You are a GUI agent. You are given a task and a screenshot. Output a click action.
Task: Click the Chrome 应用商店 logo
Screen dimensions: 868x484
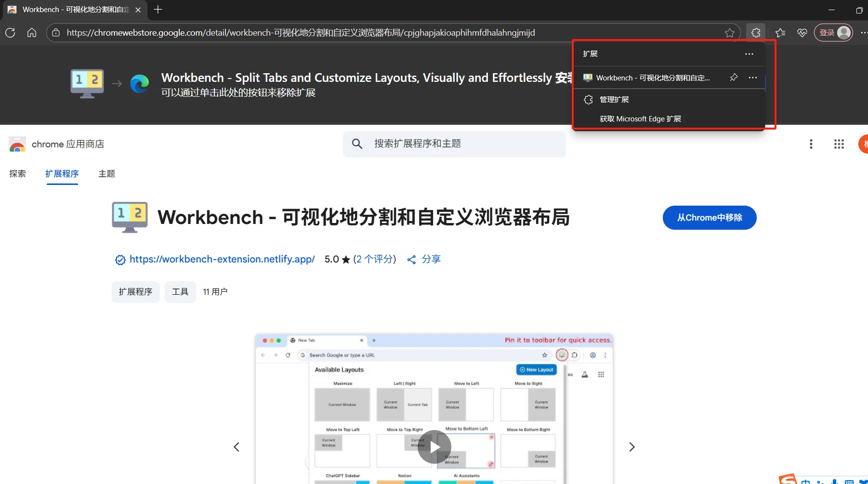(x=17, y=144)
